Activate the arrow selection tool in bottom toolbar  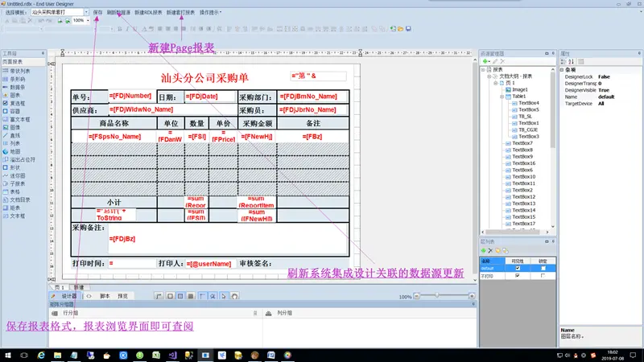coord(224,296)
